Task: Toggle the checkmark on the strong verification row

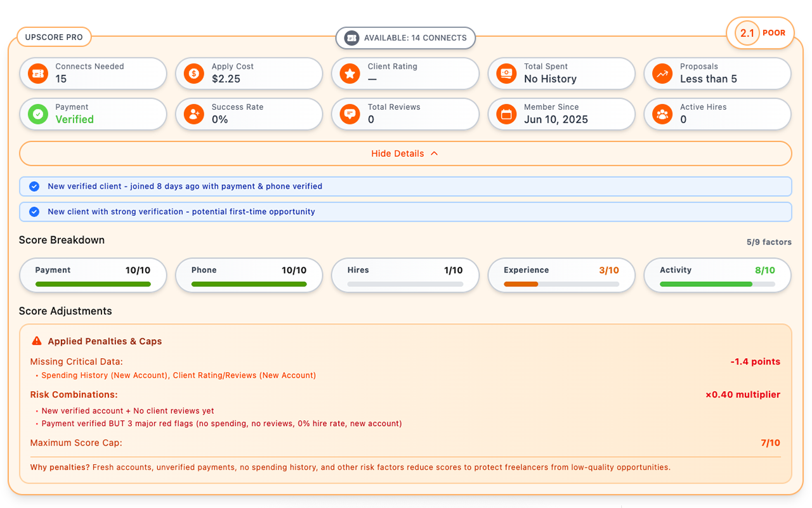Action: [x=34, y=211]
